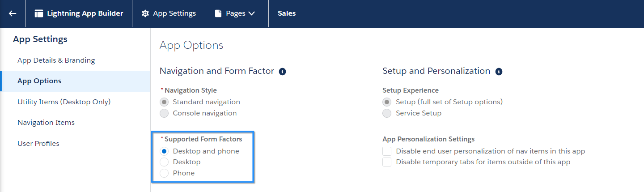The height and width of the screenshot is (192, 644).
Task: Open Navigation Items settings
Action: [x=46, y=123]
